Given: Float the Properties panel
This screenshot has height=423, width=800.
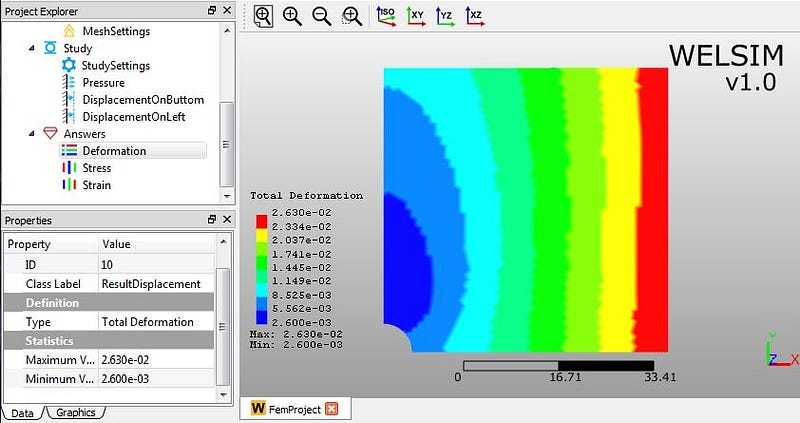Looking at the screenshot, I should pos(212,219).
